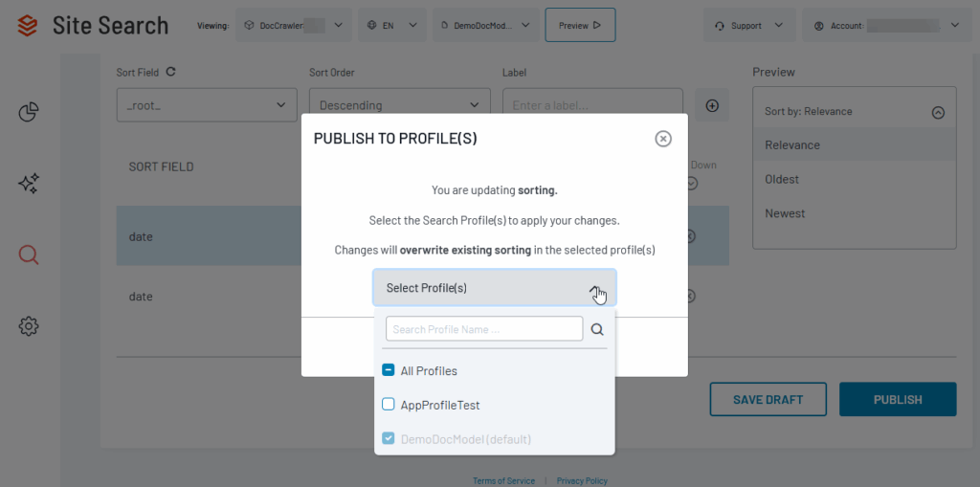The image size is (980, 487).
Task: Open the Privacy Policy link
Action: [582, 480]
